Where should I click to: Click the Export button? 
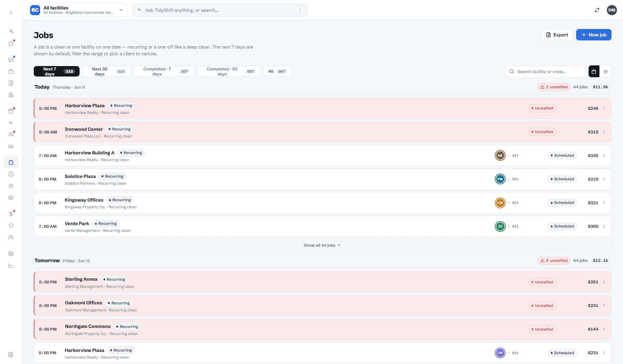(x=557, y=35)
